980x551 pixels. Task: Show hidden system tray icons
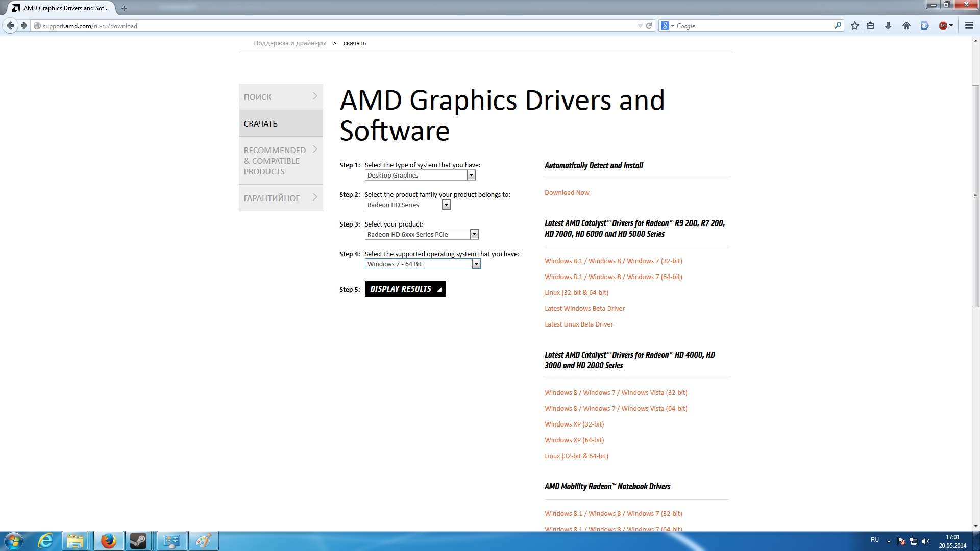click(x=889, y=541)
